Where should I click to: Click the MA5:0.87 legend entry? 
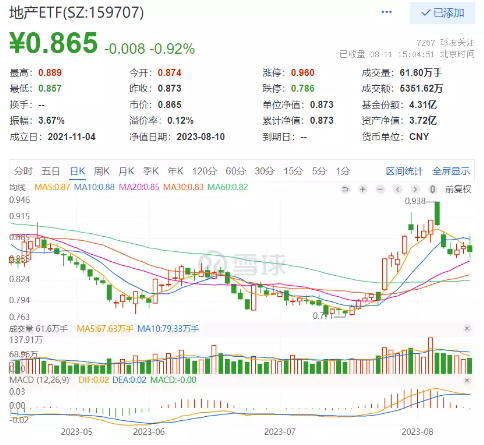(52, 187)
